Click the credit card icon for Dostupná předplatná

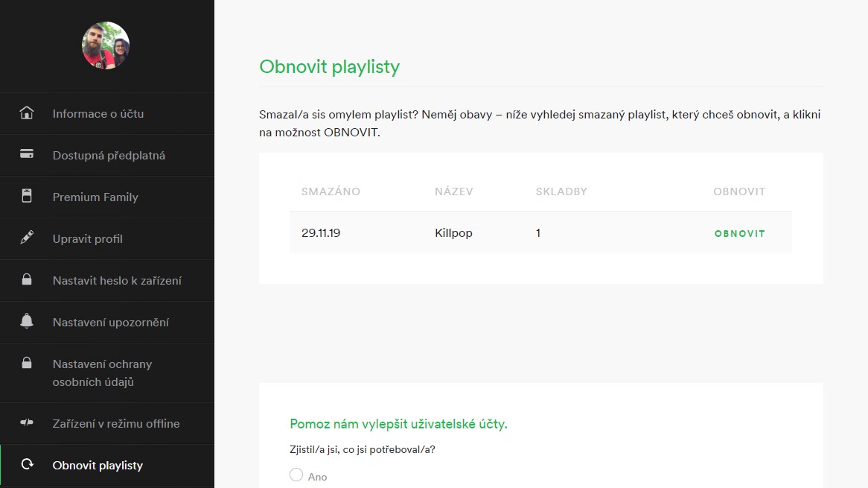tap(27, 154)
